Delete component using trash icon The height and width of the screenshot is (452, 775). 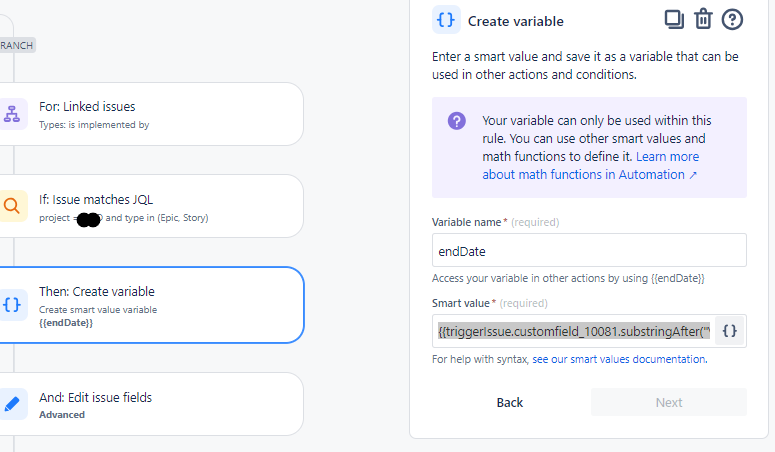(703, 19)
